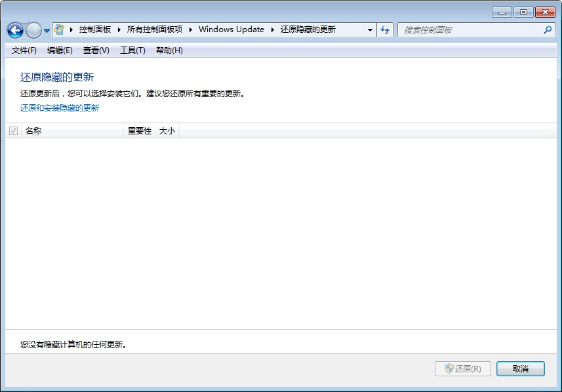Open the 还原和安装隐藏的更新 help link
The width and height of the screenshot is (562, 392).
click(x=60, y=108)
